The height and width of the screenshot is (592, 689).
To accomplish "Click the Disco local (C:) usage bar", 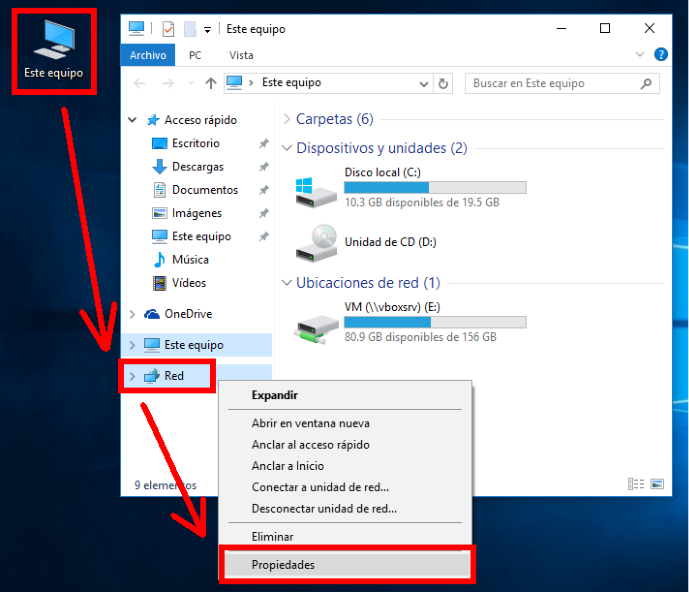I will (x=435, y=188).
